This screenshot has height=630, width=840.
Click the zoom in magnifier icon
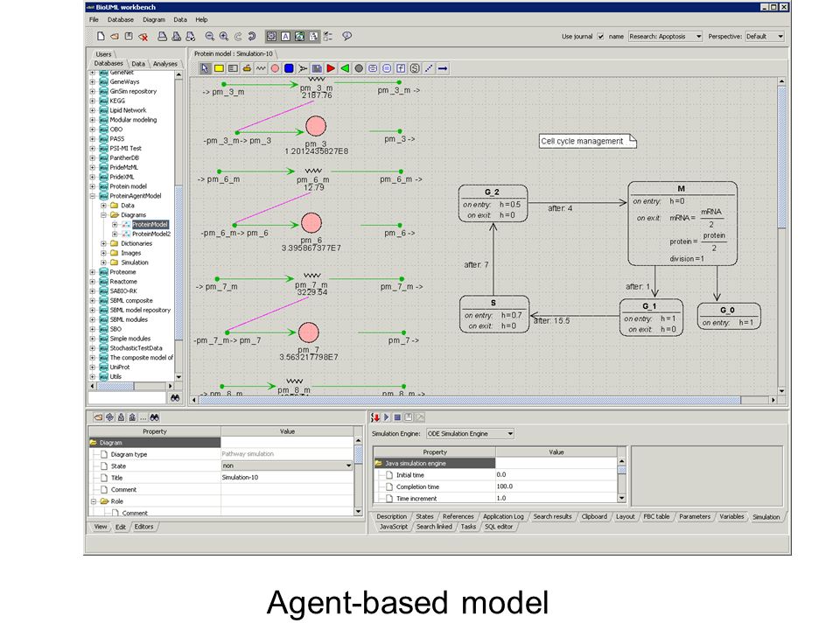point(224,37)
